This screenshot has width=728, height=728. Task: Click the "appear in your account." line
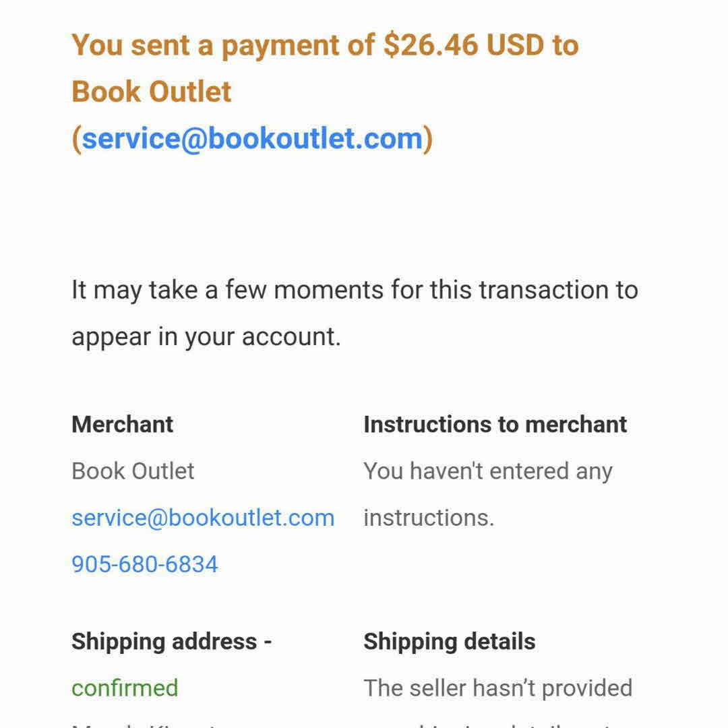[206, 336]
